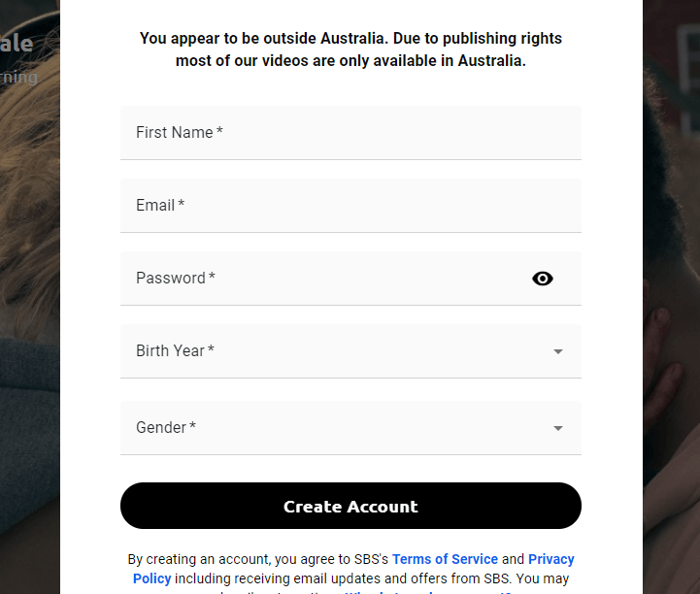Image resolution: width=700 pixels, height=594 pixels.
Task: Click the partially visible blue link at bottom
Action: pyautogui.click(x=428, y=592)
